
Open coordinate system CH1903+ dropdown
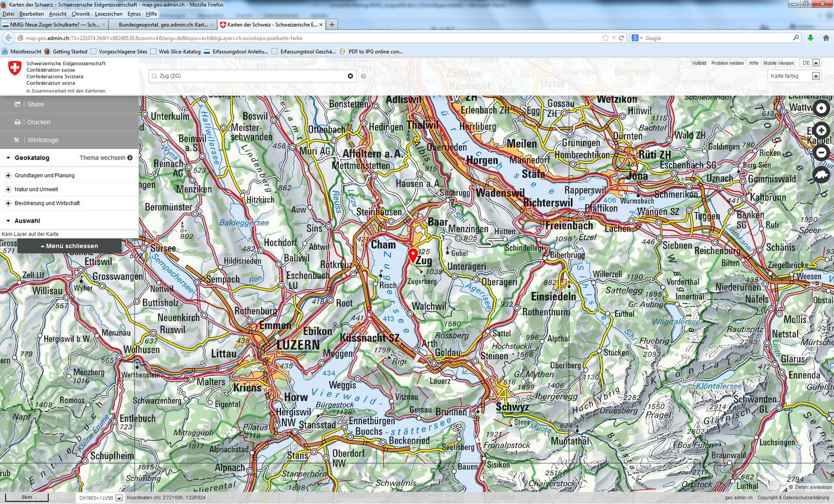(119, 498)
